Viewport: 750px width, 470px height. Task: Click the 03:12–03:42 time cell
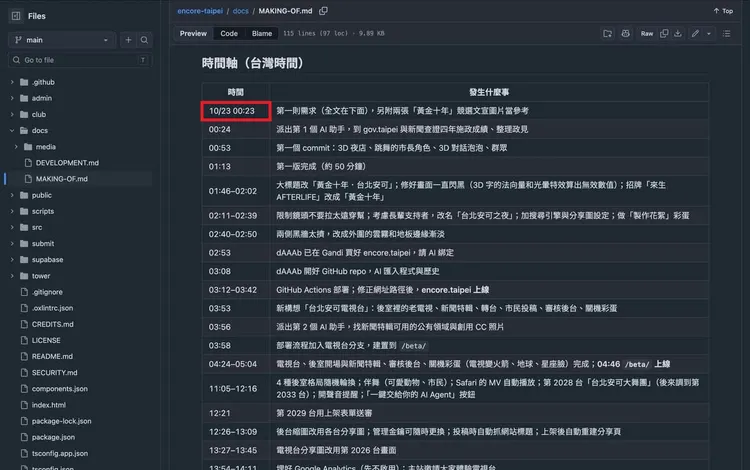coord(236,290)
